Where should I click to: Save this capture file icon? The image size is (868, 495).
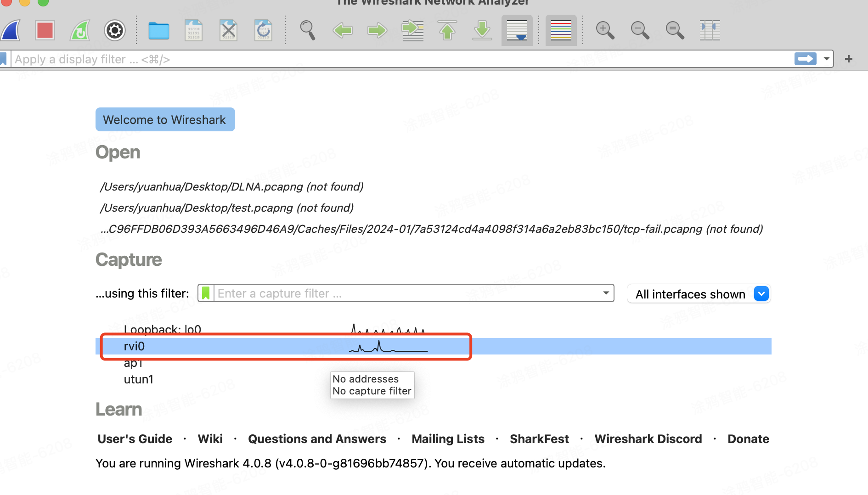(193, 31)
